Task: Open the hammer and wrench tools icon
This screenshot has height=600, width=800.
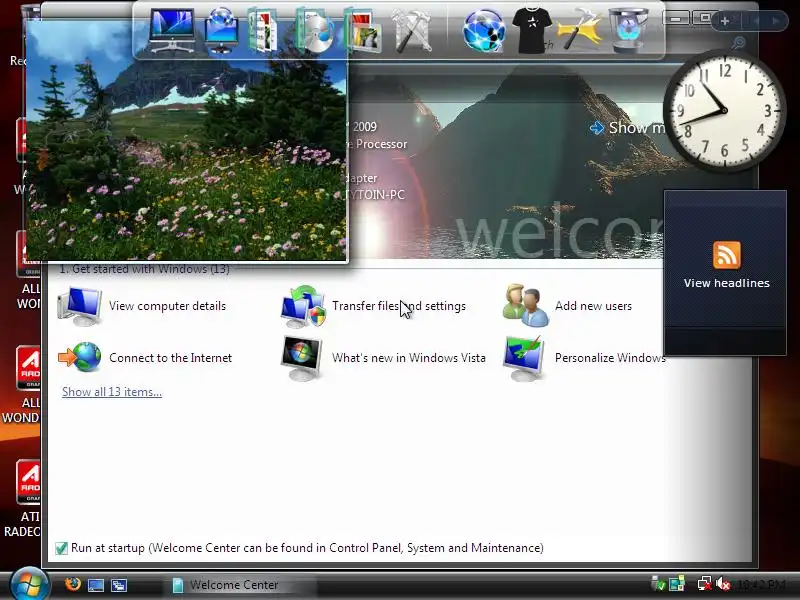Action: point(411,32)
